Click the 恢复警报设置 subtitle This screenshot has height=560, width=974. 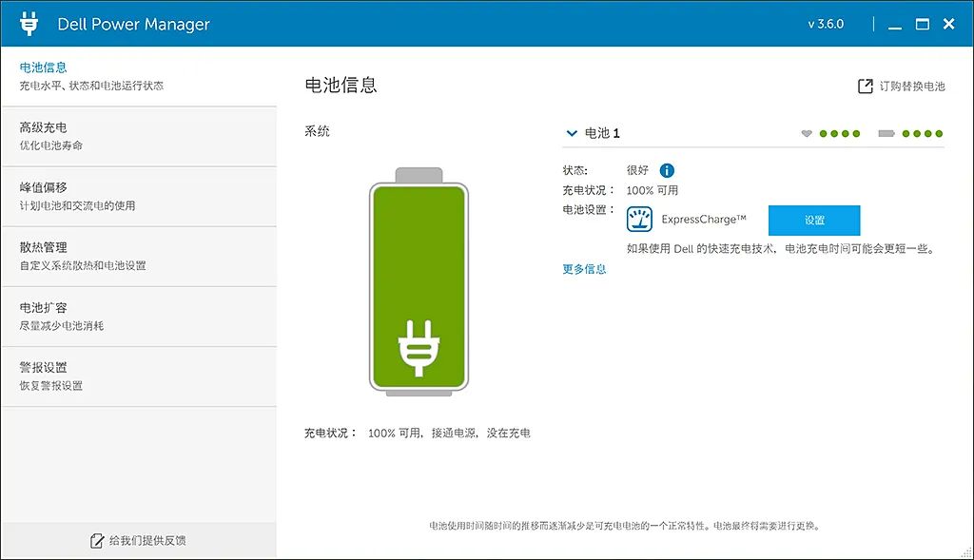tap(51, 386)
